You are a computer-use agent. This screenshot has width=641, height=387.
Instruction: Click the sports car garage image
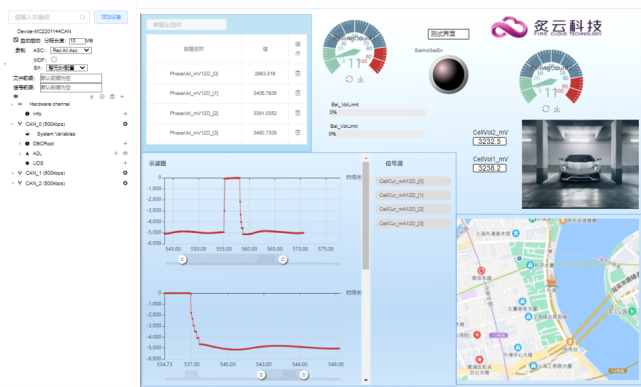tap(580, 164)
